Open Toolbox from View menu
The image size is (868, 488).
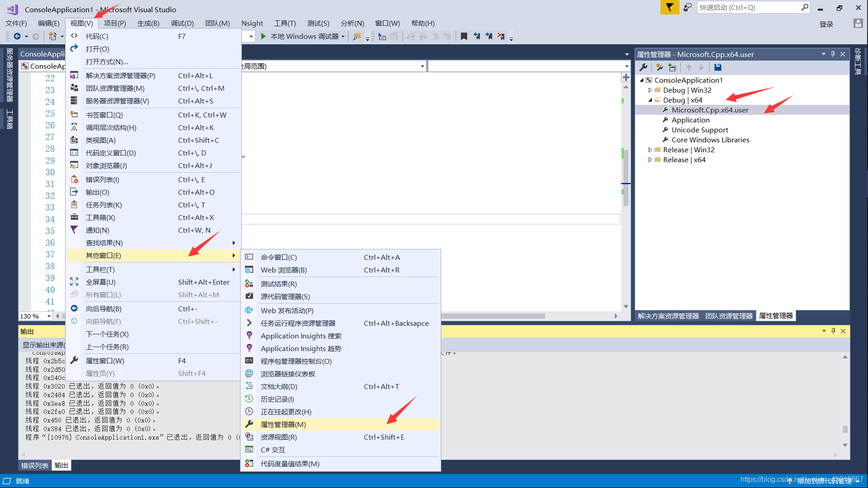154,218
